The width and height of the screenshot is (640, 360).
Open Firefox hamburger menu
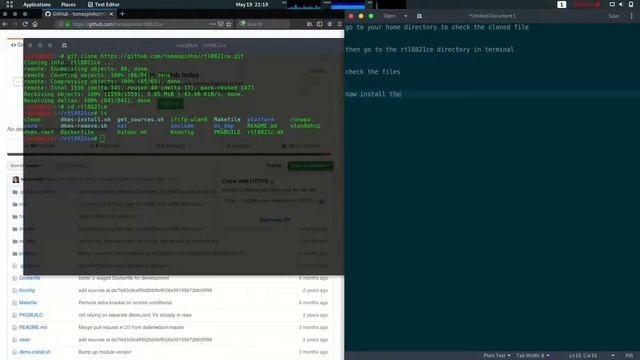(x=340, y=24)
